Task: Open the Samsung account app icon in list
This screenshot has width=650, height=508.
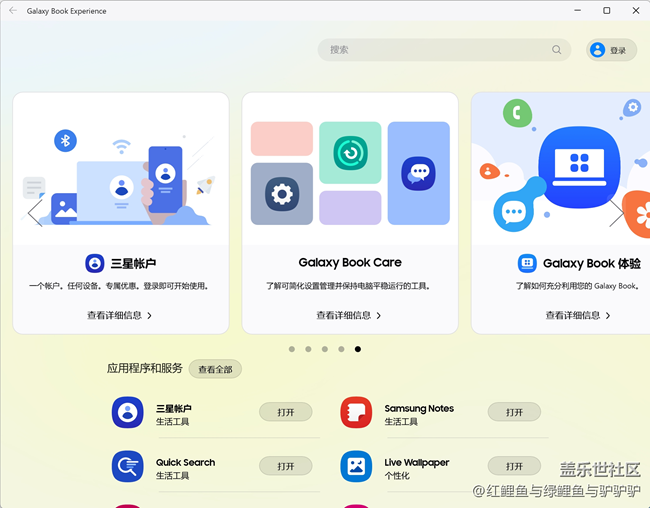Action: pyautogui.click(x=128, y=412)
